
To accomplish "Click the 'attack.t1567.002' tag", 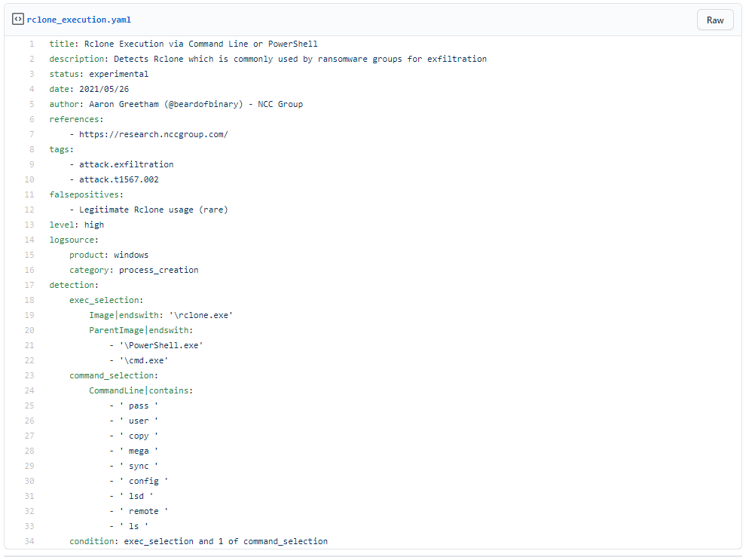I will coord(119,179).
